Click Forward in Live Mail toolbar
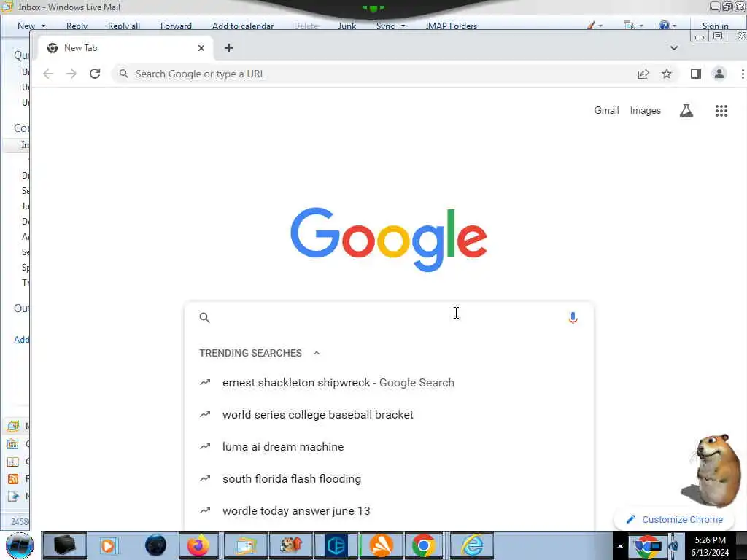Image resolution: width=747 pixels, height=560 pixels. pos(176,26)
